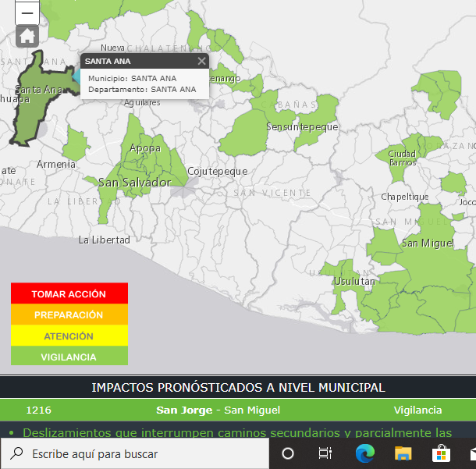Viewport: 476px width, 469px height.
Task: Close the SANTA ANA popup
Action: pos(201,61)
